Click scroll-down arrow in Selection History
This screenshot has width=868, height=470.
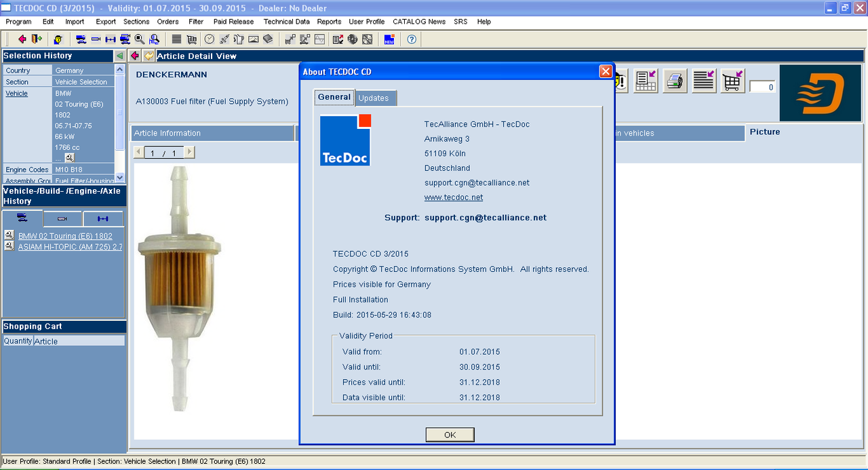click(x=120, y=178)
